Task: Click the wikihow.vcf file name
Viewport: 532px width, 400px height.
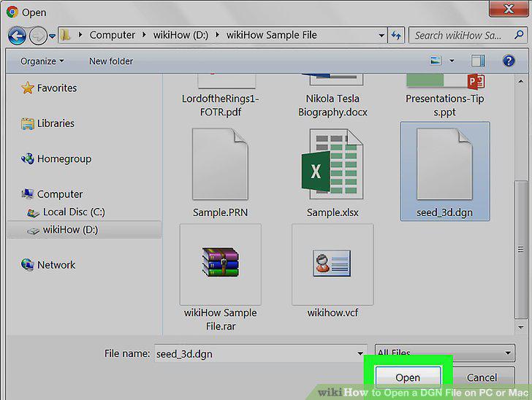Action: [332, 312]
